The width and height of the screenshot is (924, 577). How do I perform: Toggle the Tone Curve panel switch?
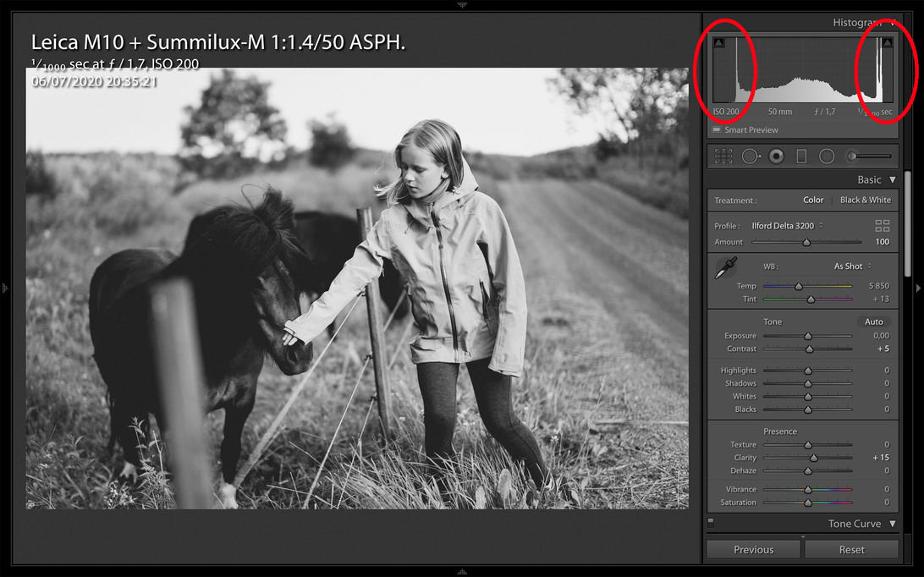coord(711,522)
